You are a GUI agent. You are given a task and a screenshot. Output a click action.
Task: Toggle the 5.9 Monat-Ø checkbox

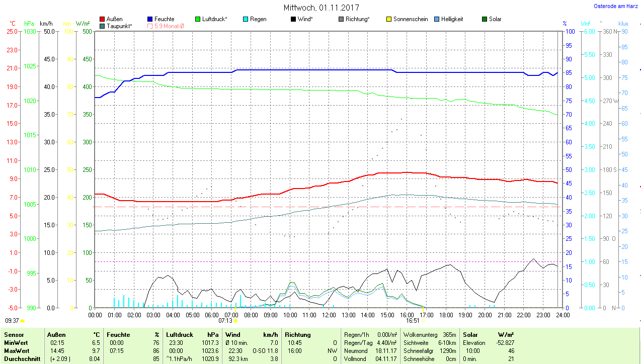click(150, 26)
